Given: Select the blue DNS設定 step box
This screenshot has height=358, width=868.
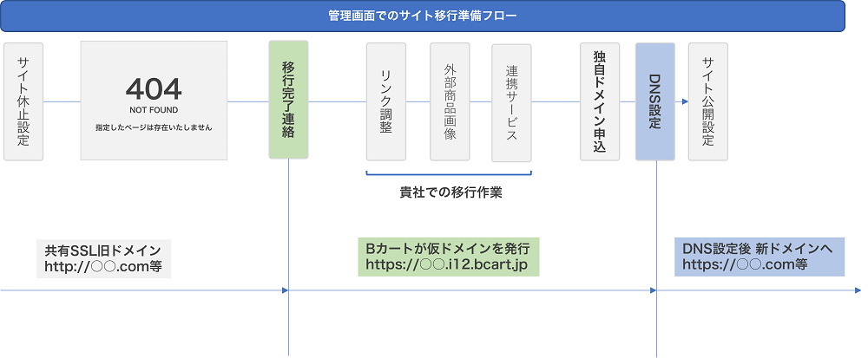Looking at the screenshot, I should 655,101.
